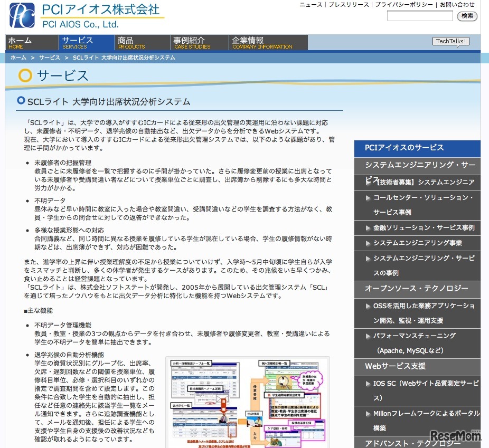489x448 pixels.
Task: Click the TechTalks! button
Action: point(450,40)
